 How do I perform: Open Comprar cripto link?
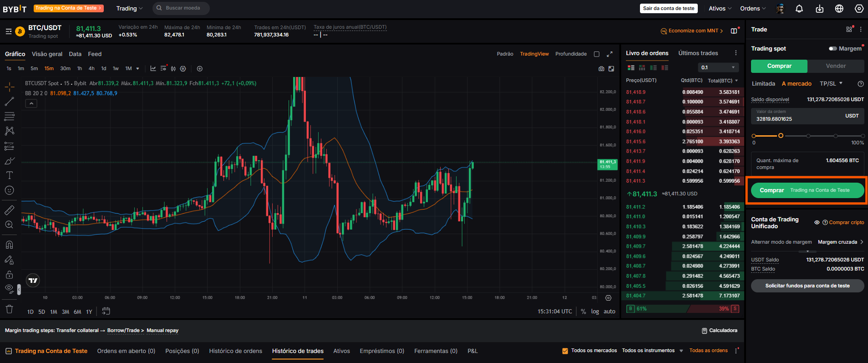tap(846, 223)
